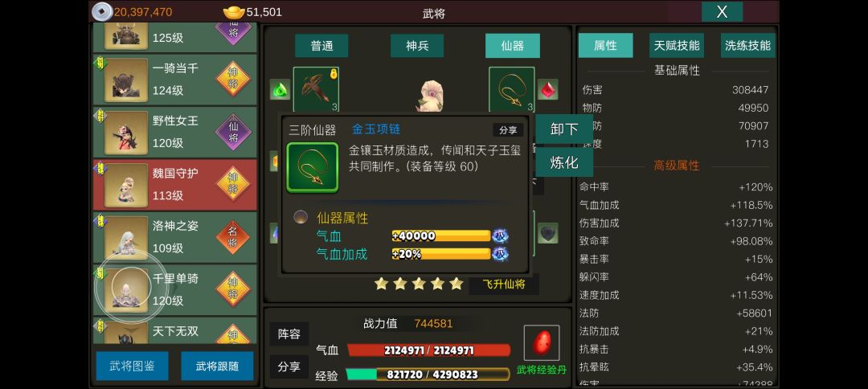This screenshot has height=389, width=868.
Task: Tap the silver coin currency icon
Action: coord(102,11)
